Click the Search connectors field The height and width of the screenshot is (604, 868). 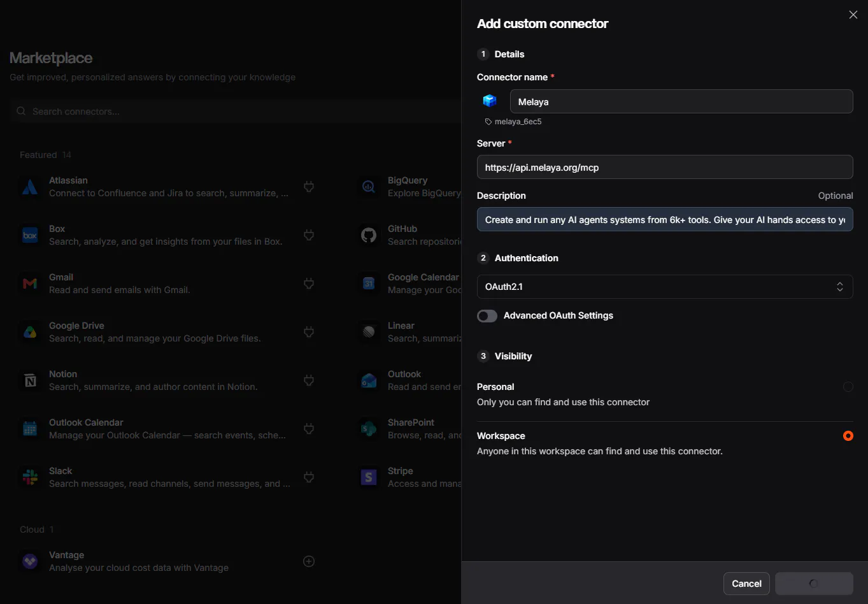[x=236, y=111]
